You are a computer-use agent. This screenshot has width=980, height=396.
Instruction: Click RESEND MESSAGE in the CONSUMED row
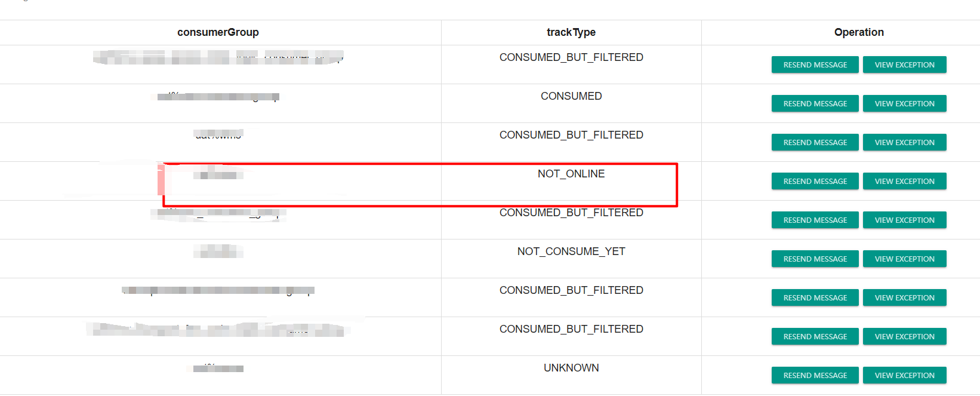pyautogui.click(x=815, y=103)
